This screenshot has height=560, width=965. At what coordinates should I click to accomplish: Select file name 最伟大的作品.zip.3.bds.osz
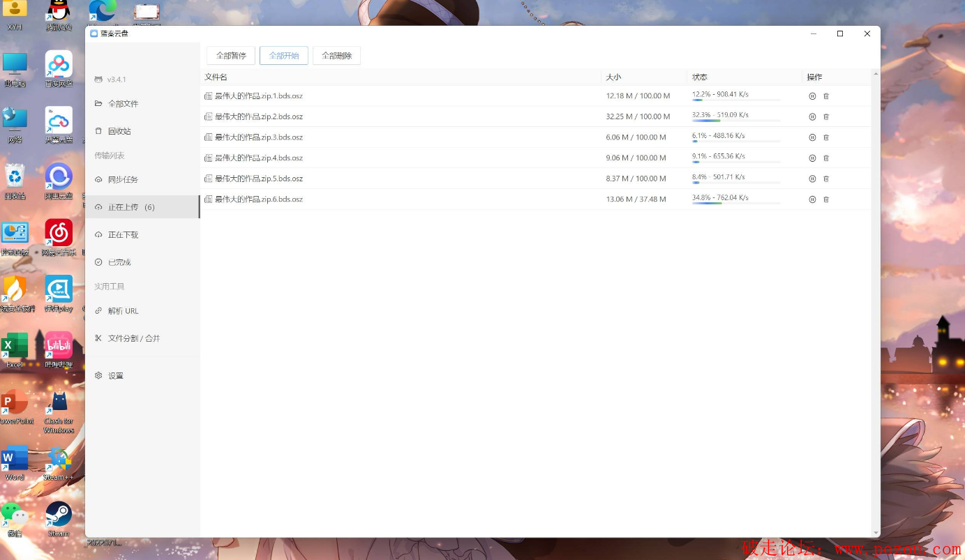(x=258, y=137)
